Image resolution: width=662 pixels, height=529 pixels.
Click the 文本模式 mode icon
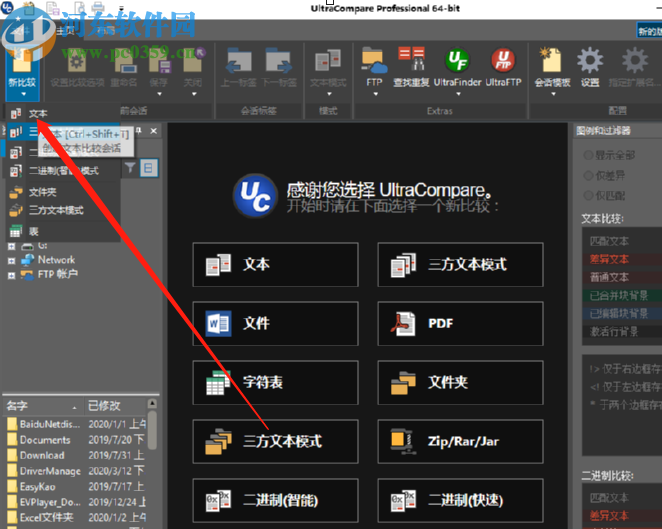coord(328,62)
